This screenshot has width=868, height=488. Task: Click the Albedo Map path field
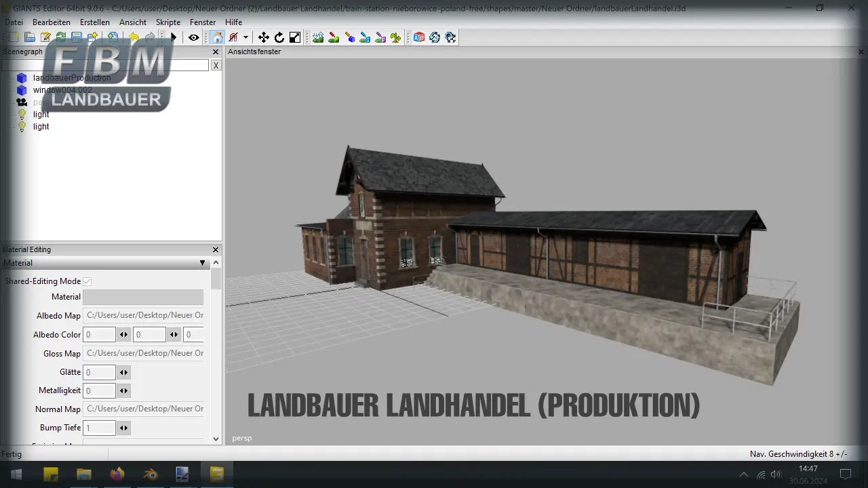click(143, 315)
